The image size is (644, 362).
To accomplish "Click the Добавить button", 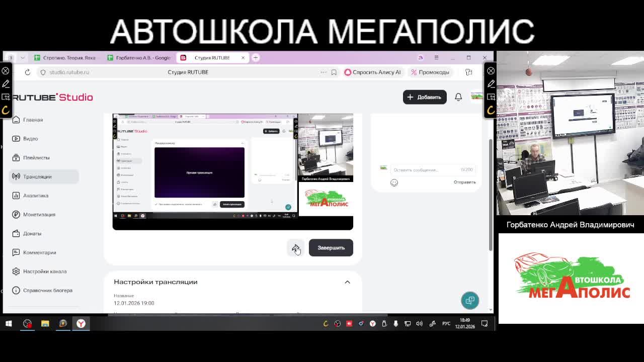I will click(x=425, y=97).
